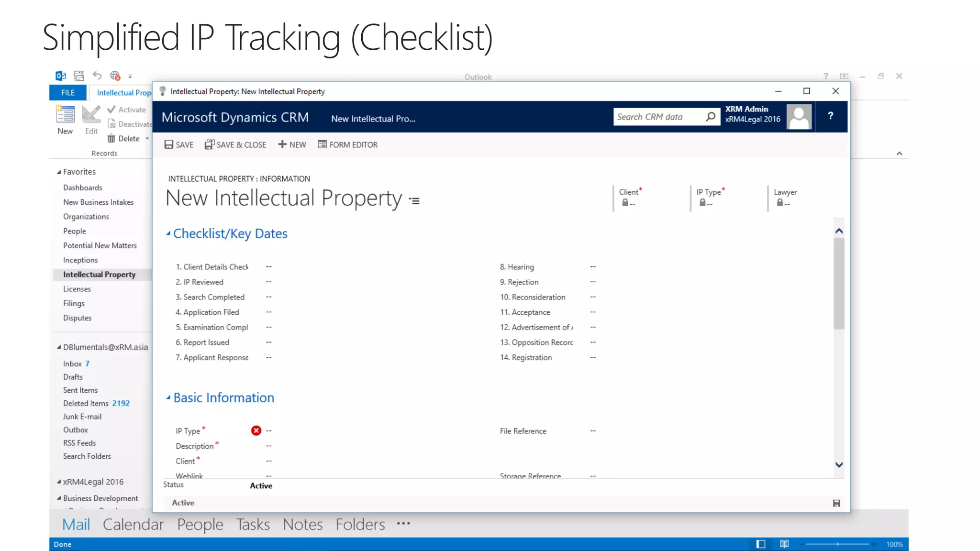Click the search magnifier in CRM search
980x551 pixels.
click(x=711, y=117)
